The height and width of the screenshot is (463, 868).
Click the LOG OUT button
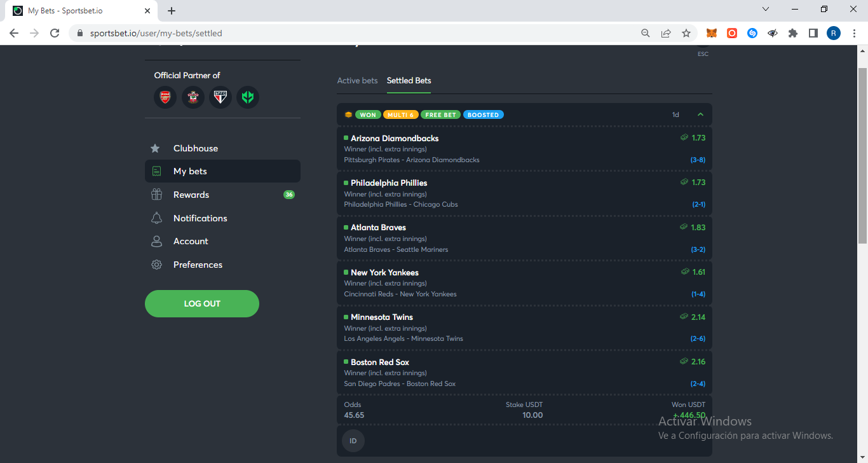pyautogui.click(x=202, y=303)
